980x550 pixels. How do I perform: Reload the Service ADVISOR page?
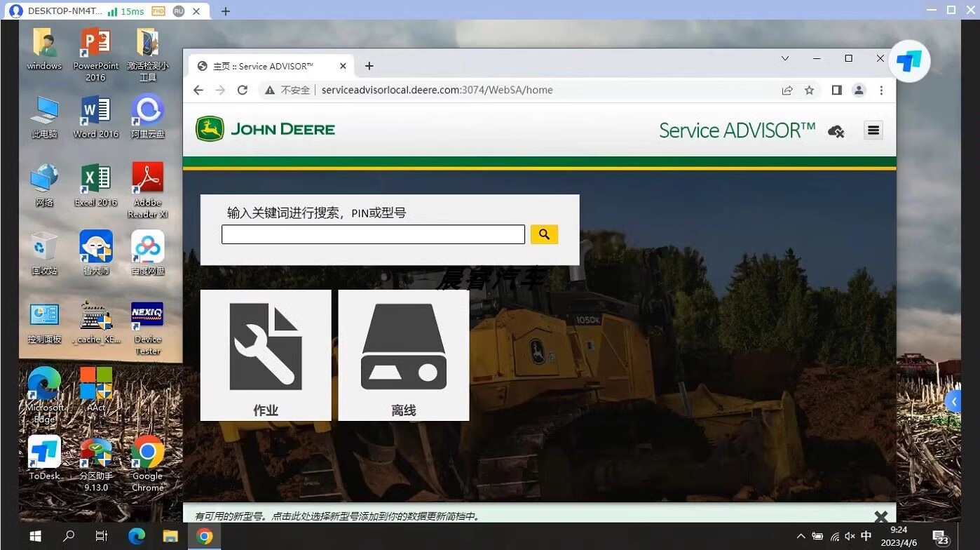(x=243, y=90)
